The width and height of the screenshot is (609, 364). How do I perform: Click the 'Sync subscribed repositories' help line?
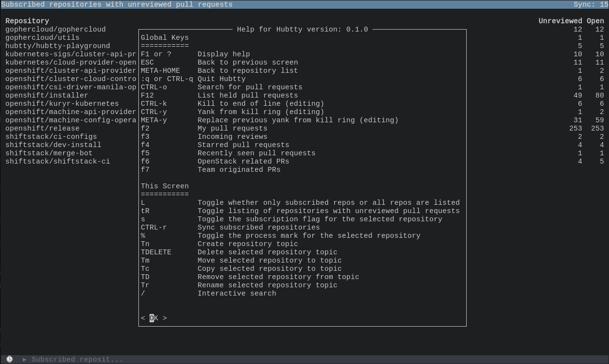[259, 227]
